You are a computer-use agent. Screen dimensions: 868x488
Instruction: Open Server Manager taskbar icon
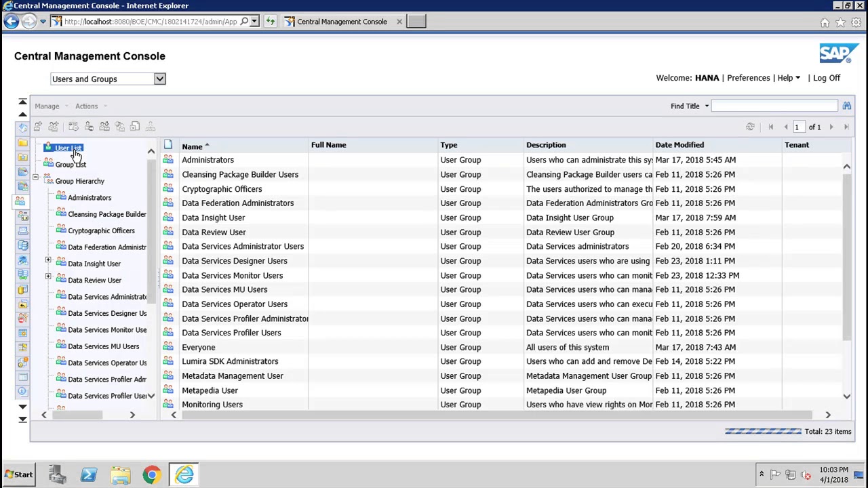58,475
